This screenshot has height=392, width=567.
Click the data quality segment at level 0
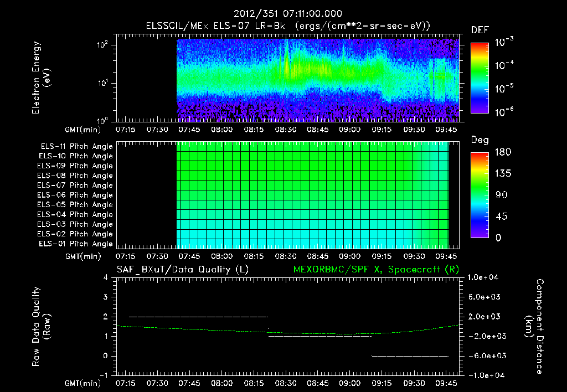410,356
